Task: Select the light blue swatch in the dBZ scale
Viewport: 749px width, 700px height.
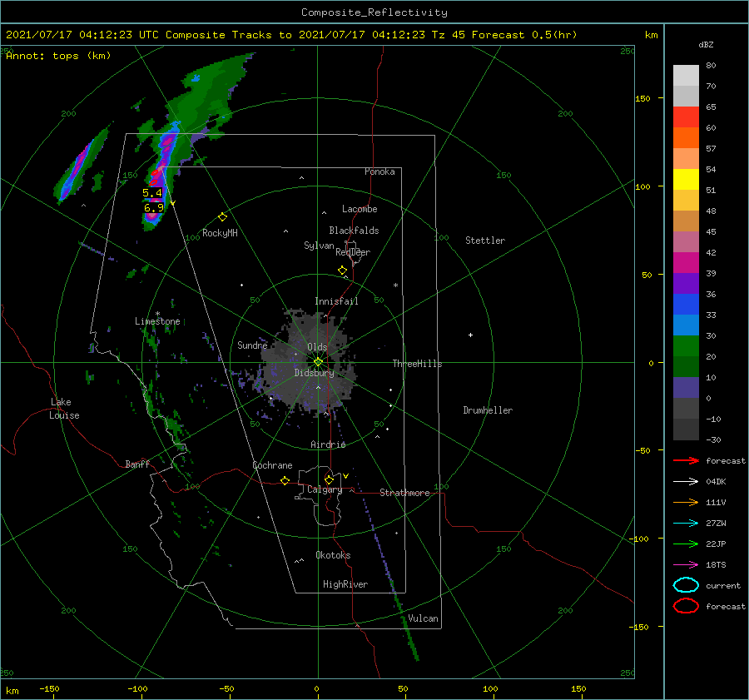Action: click(x=686, y=325)
